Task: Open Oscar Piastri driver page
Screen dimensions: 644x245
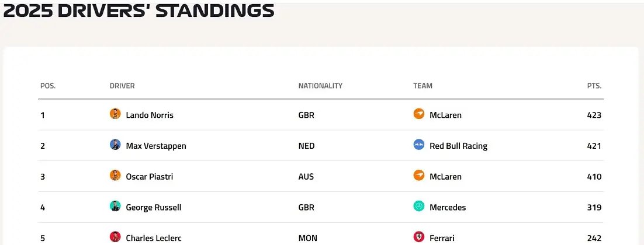Action: (150, 177)
